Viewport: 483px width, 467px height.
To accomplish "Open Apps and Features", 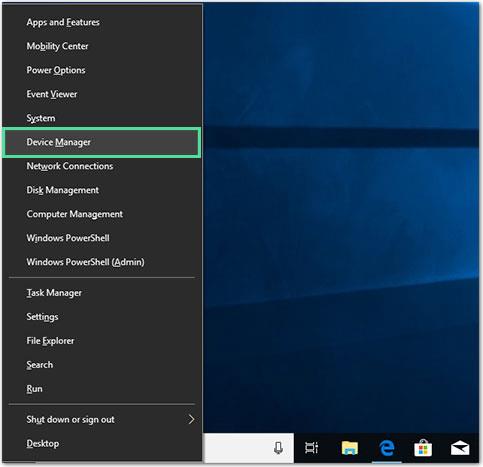I will pos(102,22).
